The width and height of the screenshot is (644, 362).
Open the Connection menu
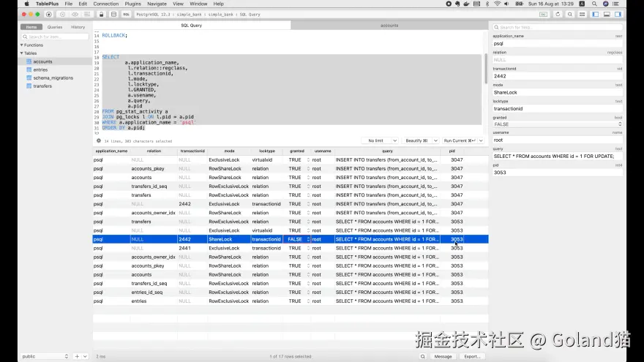[x=106, y=4]
